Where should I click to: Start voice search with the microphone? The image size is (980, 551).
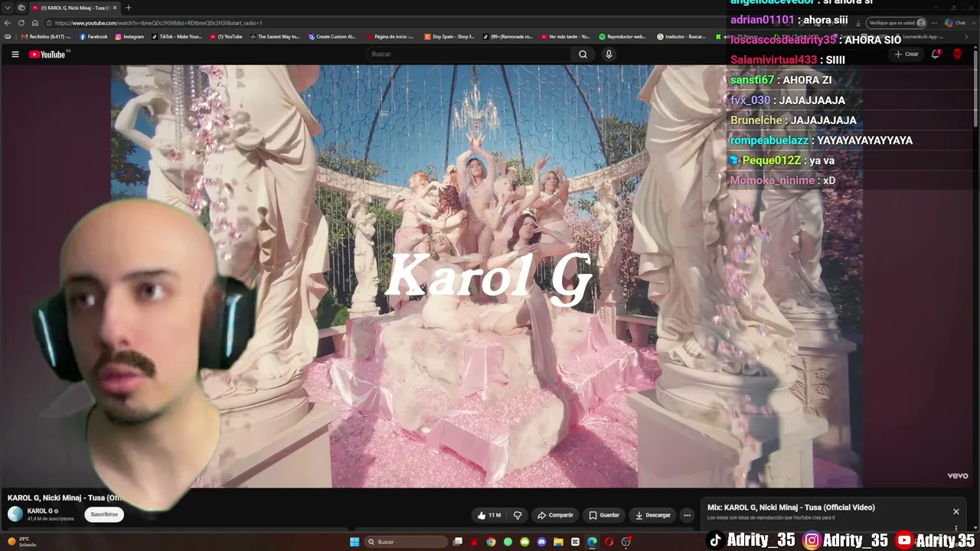pos(609,54)
